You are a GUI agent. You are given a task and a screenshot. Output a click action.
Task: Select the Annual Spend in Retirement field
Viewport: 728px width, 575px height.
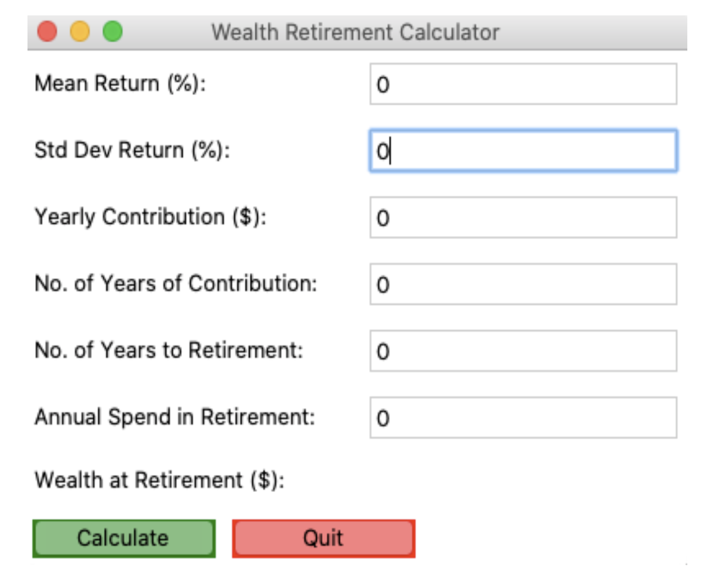[522, 418]
